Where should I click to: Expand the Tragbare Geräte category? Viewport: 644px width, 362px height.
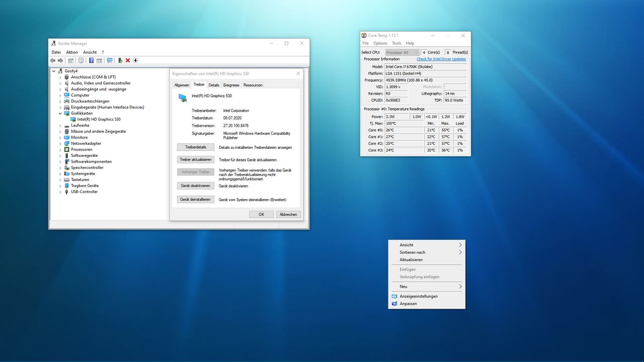(x=60, y=186)
